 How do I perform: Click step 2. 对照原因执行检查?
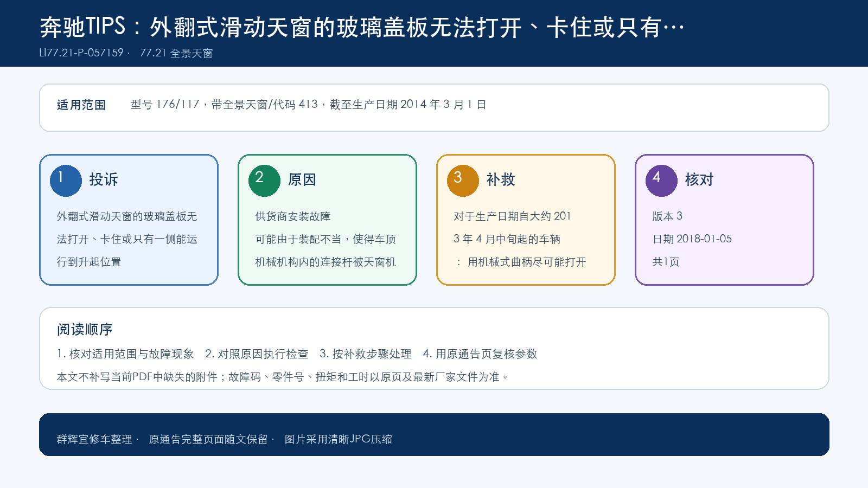tap(257, 354)
